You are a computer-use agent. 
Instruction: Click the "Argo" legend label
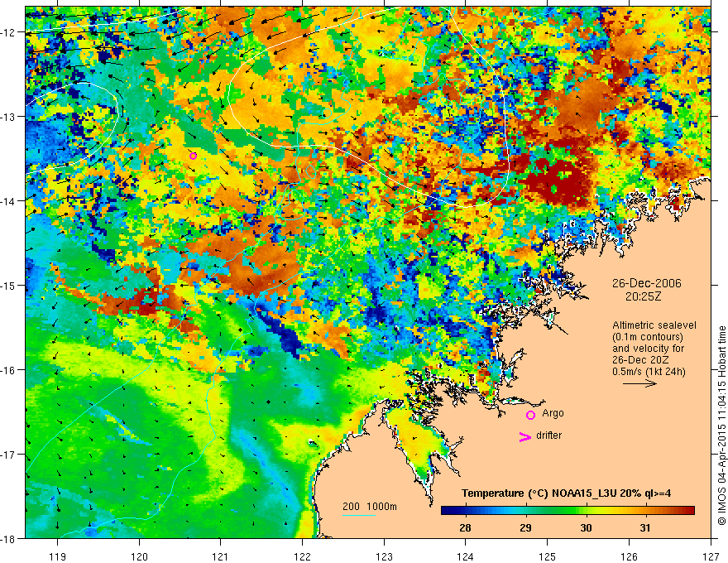[553, 413]
